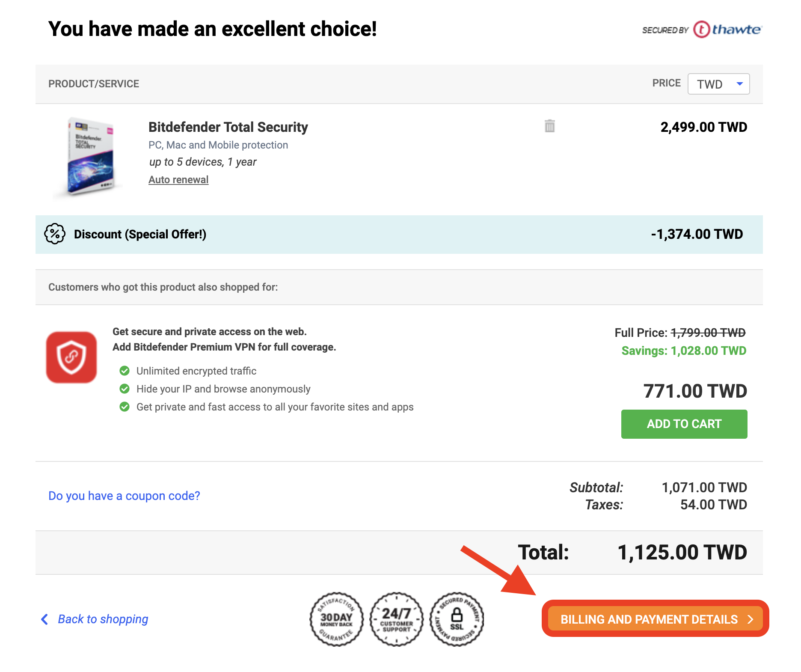Click the Bitdefender Premium VPN shield icon
The height and width of the screenshot is (672, 801).
point(71,357)
